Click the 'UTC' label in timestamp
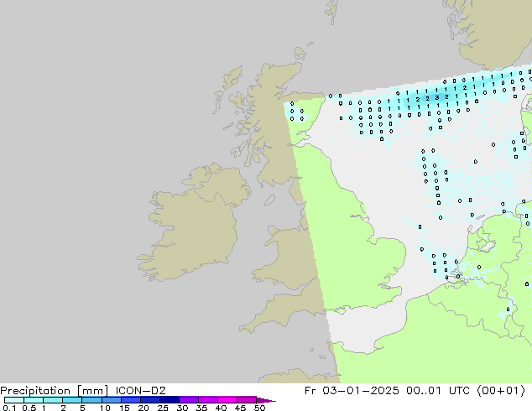 click(x=459, y=391)
